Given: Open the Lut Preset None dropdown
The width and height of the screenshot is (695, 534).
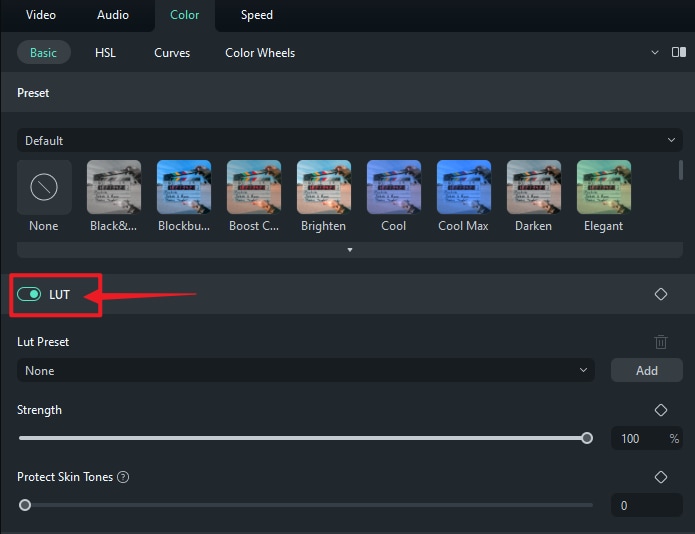Looking at the screenshot, I should 306,370.
